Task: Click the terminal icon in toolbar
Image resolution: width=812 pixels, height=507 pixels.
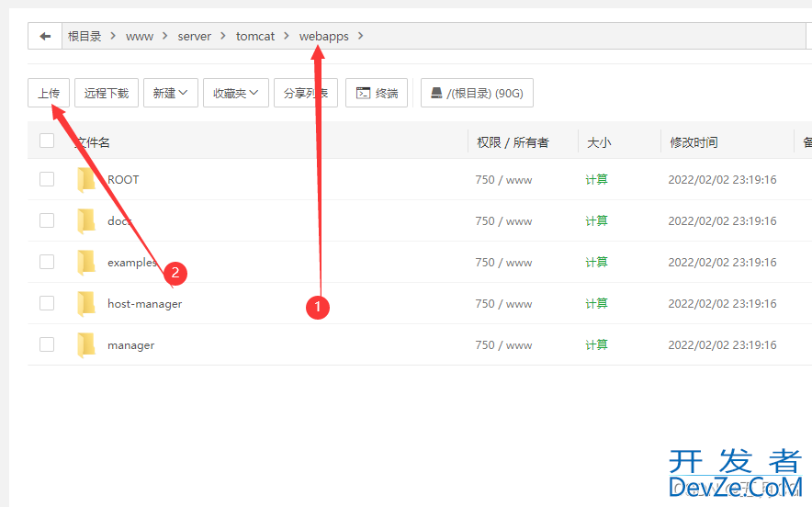Action: click(363, 93)
